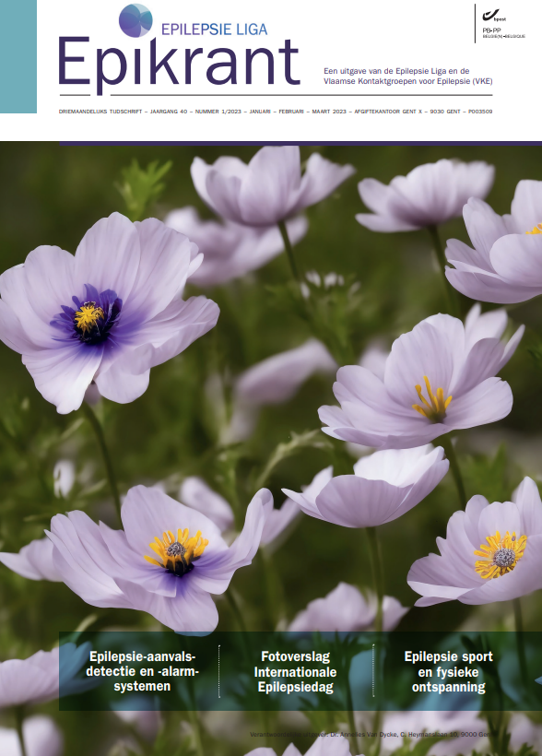The width and height of the screenshot is (542, 756).
Task: Click the 'Fotoverslag Internationale Epilepsiedag' headline
Action: tap(295, 671)
